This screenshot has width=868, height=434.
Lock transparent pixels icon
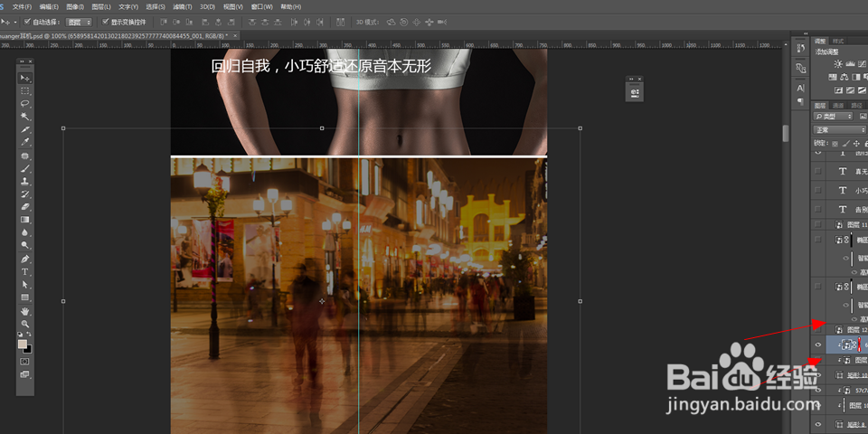coord(835,144)
